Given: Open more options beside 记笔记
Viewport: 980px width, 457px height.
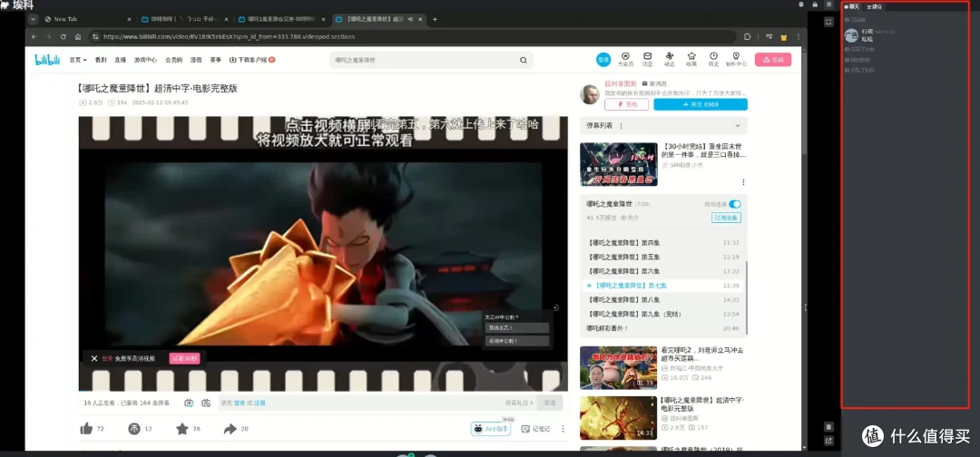Looking at the screenshot, I should click(x=563, y=429).
